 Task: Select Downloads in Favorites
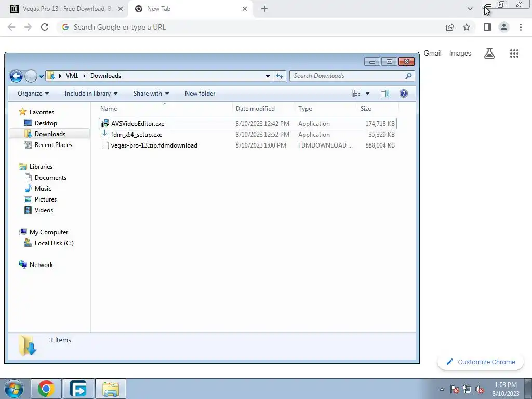click(49, 134)
